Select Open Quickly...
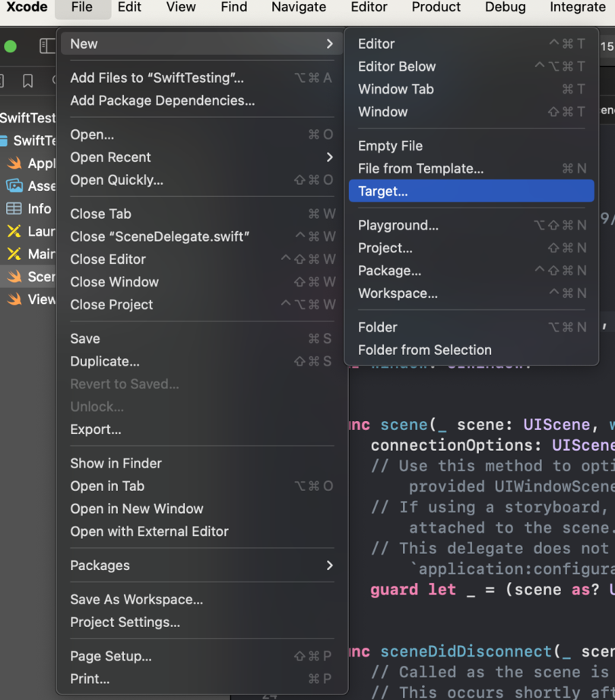The width and height of the screenshot is (615, 700). tap(202, 180)
